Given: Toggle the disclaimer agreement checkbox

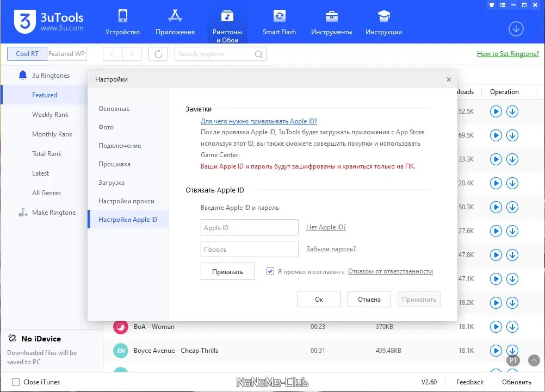Looking at the screenshot, I should pyautogui.click(x=270, y=271).
